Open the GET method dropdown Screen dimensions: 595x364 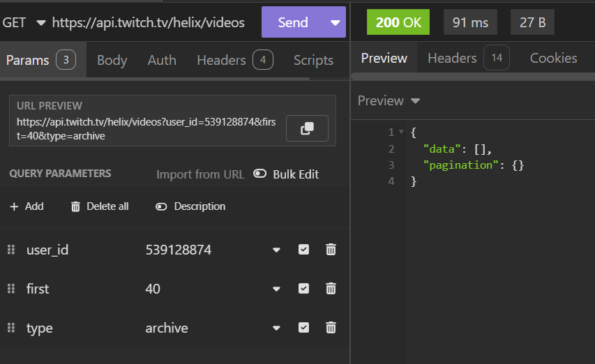click(24, 22)
